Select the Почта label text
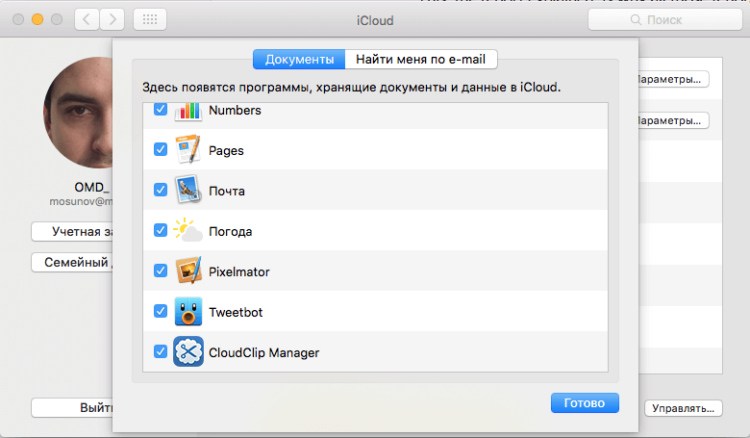Viewport: 750px width, 438px height. pos(227,191)
